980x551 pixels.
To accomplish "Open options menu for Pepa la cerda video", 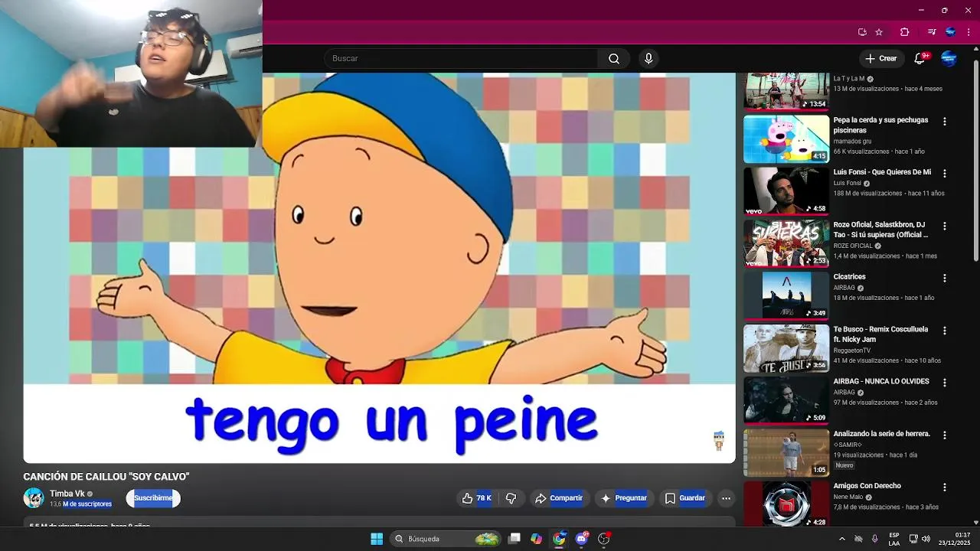I will click(x=945, y=122).
